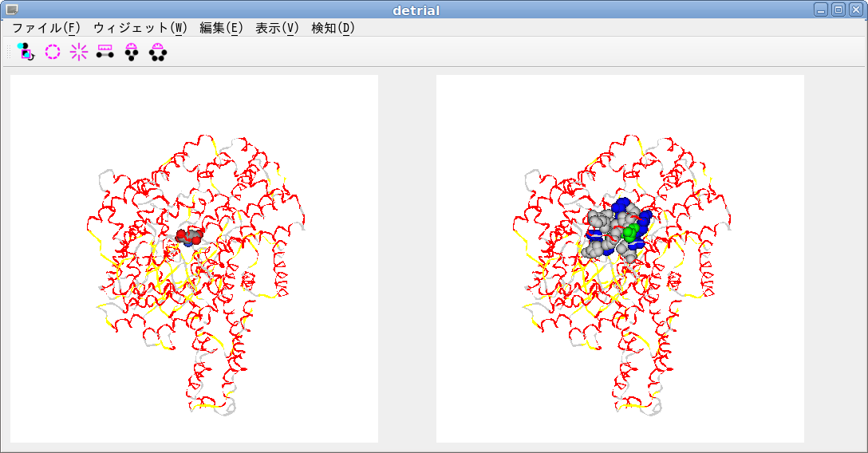The image size is (868, 453).
Task: Open the ウィジェット(W) menu
Action: coord(140,28)
